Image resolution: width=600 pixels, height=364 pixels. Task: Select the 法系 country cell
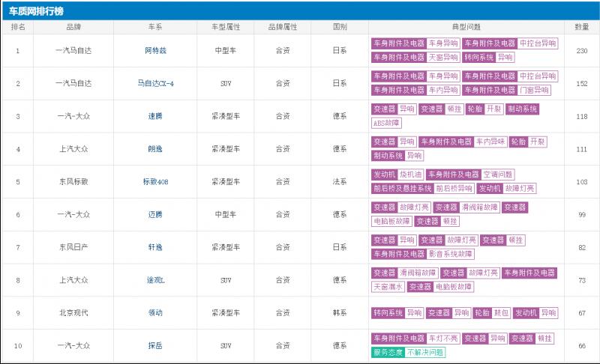click(340, 182)
